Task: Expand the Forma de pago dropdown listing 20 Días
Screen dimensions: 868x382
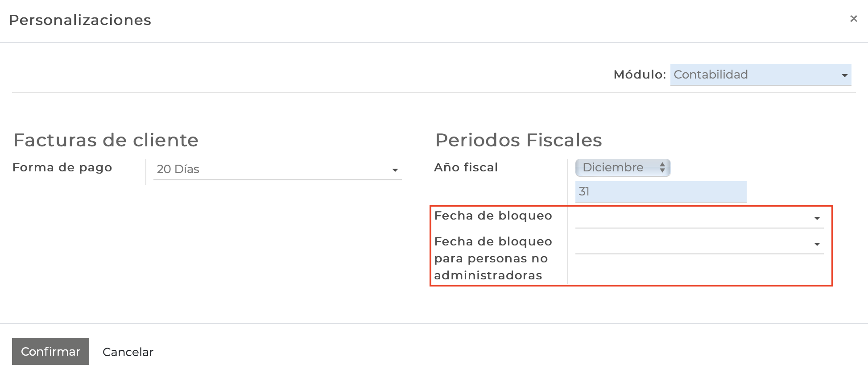Action: tap(277, 170)
